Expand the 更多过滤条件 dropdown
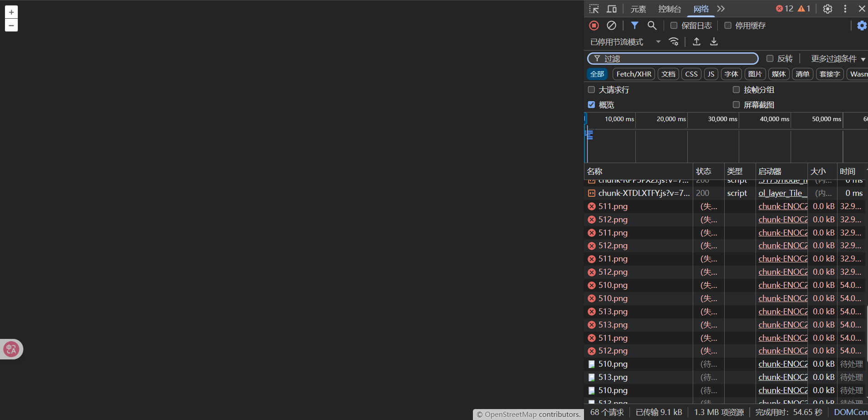The height and width of the screenshot is (420, 868). tap(838, 59)
